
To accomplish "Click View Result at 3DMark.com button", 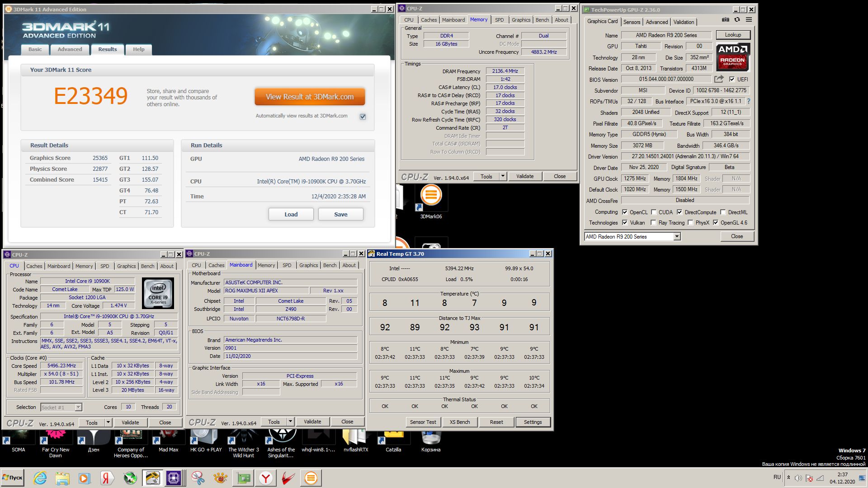I will (310, 97).
